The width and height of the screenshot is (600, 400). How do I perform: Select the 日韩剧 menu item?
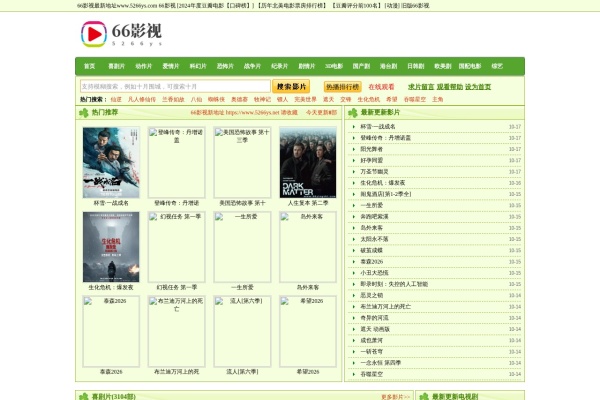point(416,66)
